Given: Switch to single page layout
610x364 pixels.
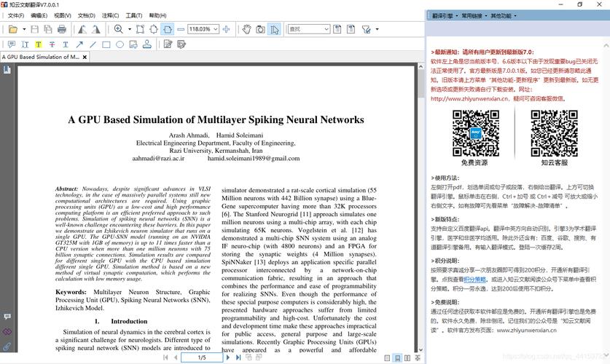Looking at the screenshot, I should 387,358.
